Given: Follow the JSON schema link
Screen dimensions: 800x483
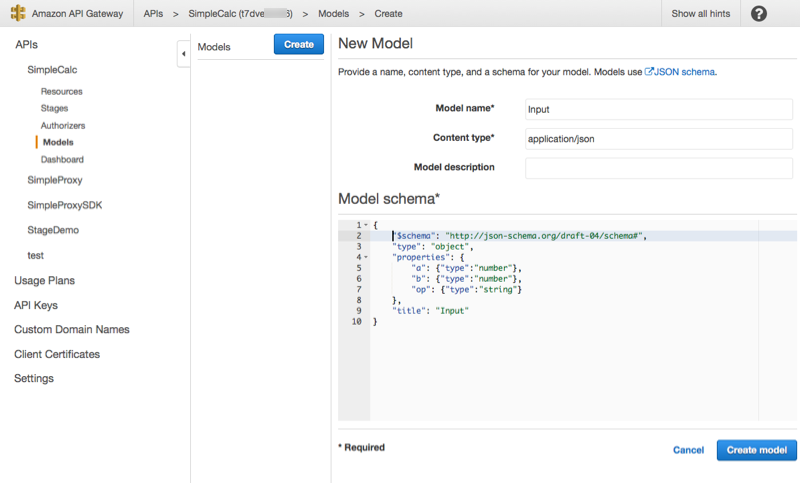Looking at the screenshot, I should pyautogui.click(x=684, y=72).
